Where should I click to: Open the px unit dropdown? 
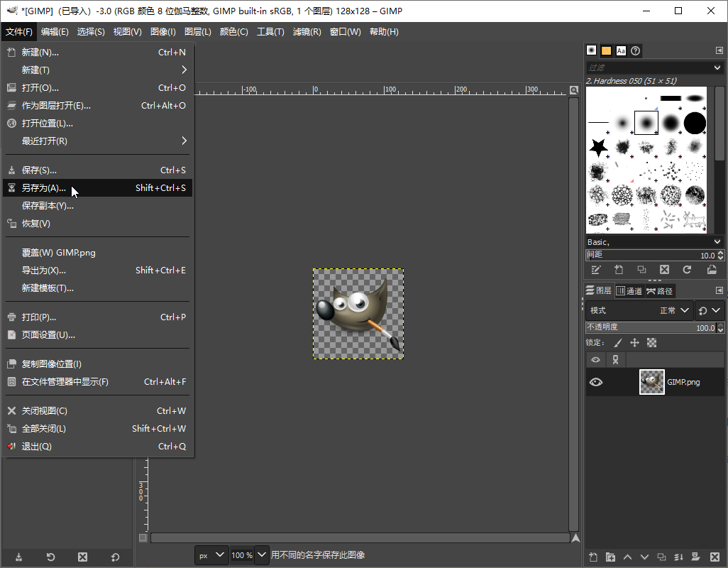point(211,555)
